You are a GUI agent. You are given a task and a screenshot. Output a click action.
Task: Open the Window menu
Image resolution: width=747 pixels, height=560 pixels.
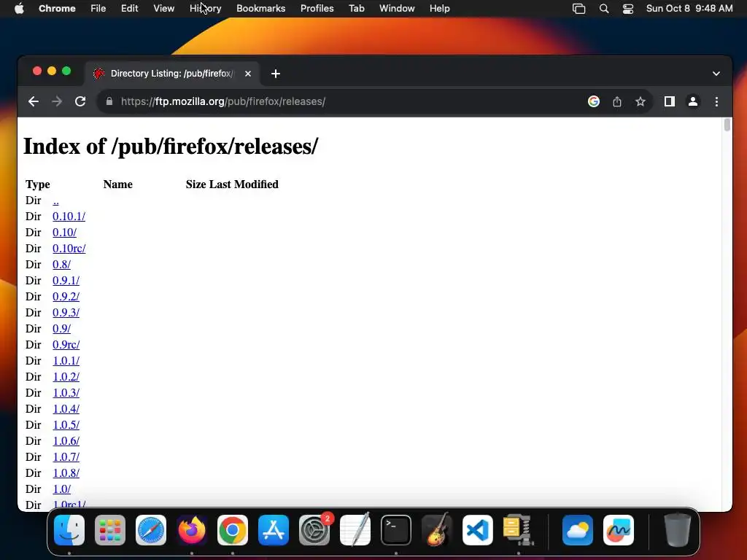click(x=397, y=9)
